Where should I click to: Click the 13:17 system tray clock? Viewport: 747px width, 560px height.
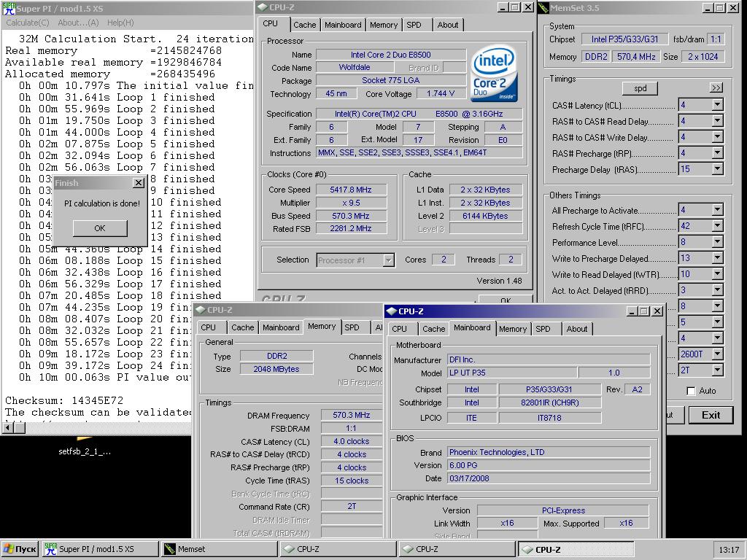tap(729, 550)
